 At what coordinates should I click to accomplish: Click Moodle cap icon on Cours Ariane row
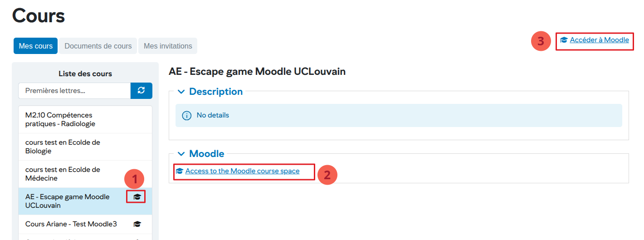coord(137,224)
